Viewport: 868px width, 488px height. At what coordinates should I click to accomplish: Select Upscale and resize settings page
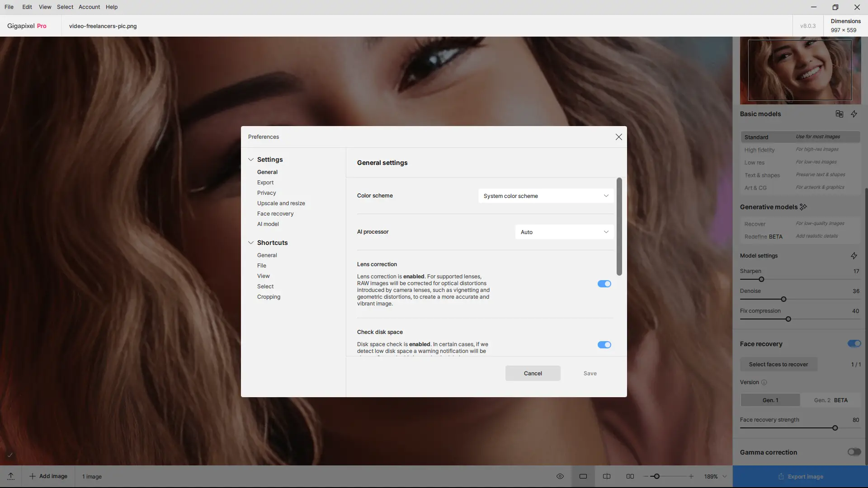click(x=281, y=203)
